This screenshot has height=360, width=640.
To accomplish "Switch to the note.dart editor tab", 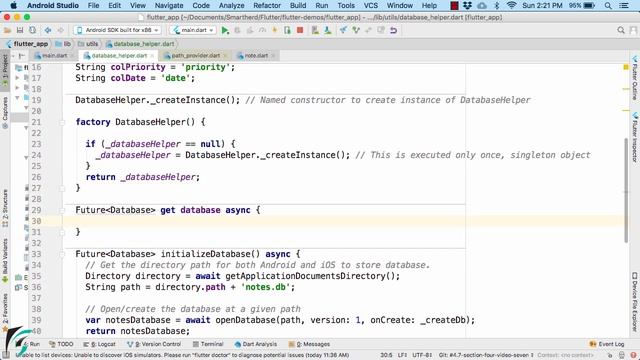I will (256, 56).
